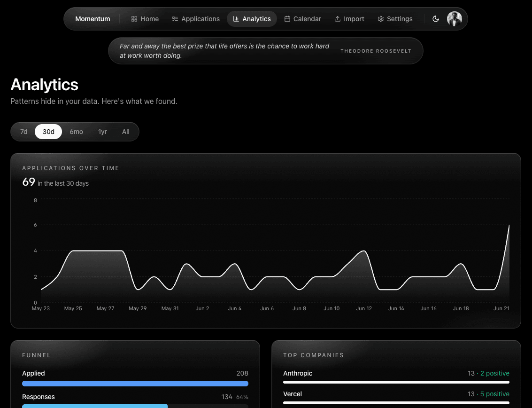Viewport: 532px width, 408px height.
Task: Click the Jun 21 peak on chart
Action: 509,225
